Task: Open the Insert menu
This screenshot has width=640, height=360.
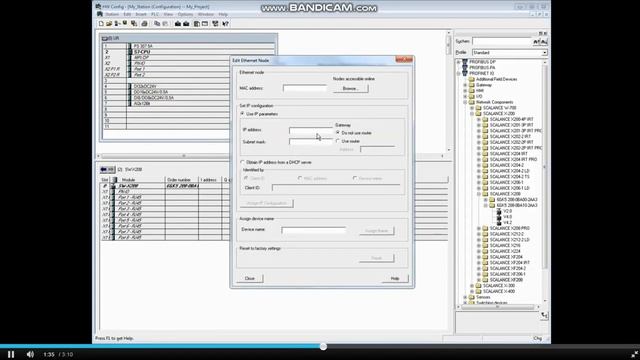Action: tap(141, 14)
